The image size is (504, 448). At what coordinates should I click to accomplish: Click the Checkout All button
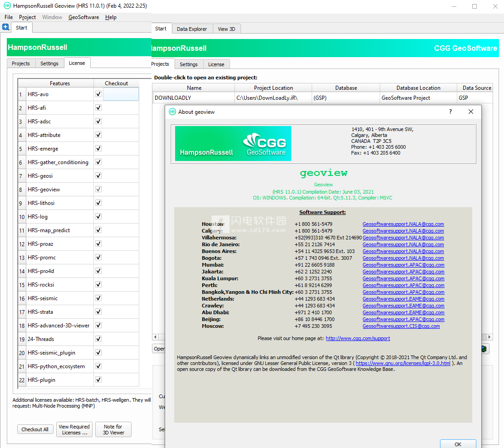tap(35, 429)
